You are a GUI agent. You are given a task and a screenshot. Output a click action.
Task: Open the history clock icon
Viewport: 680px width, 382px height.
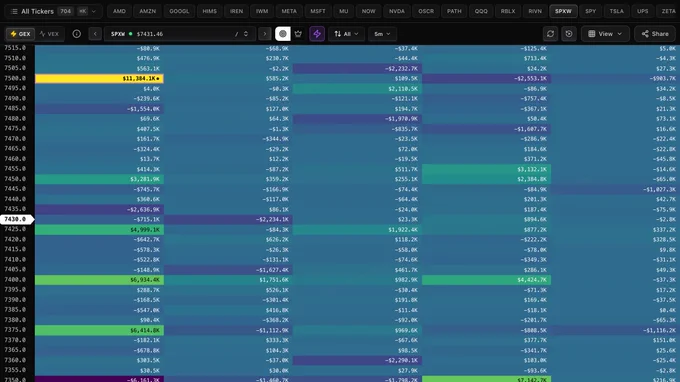coord(569,34)
